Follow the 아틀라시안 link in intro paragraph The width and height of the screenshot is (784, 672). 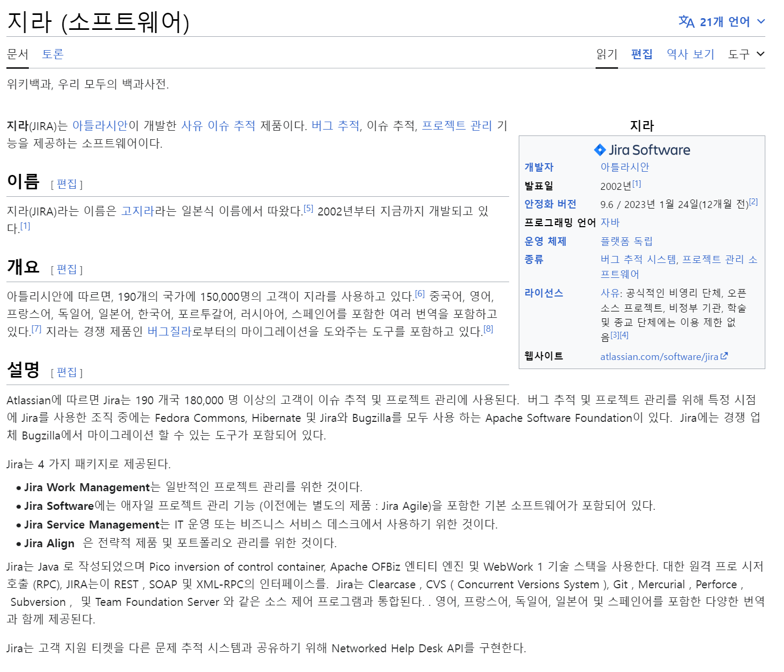tap(100, 125)
